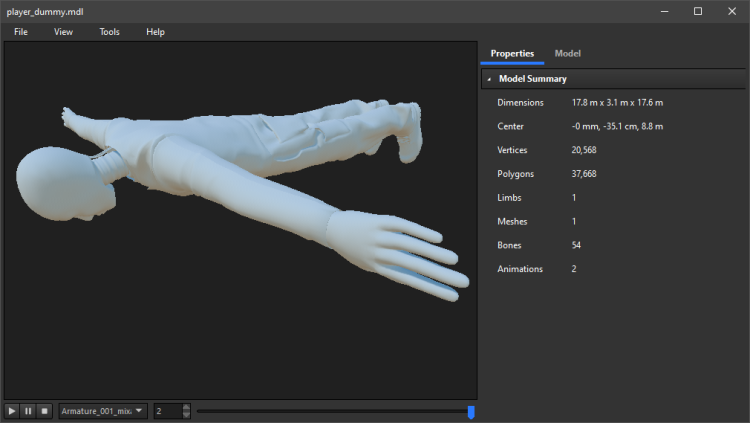750x423 pixels.
Task: Maximize the player_dummy.mdl window
Action: pos(698,11)
